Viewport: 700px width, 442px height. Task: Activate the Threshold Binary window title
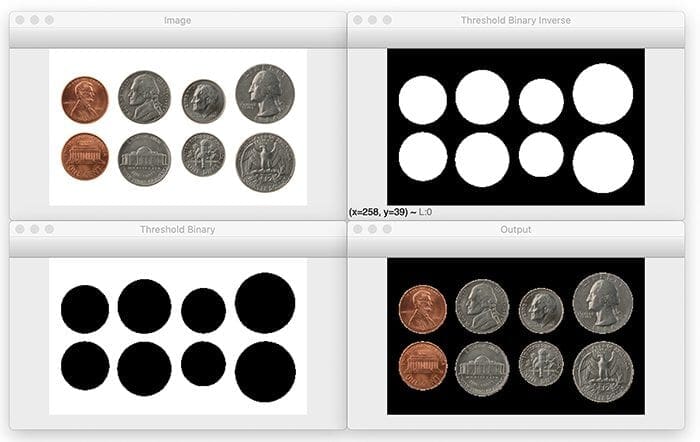(x=177, y=230)
